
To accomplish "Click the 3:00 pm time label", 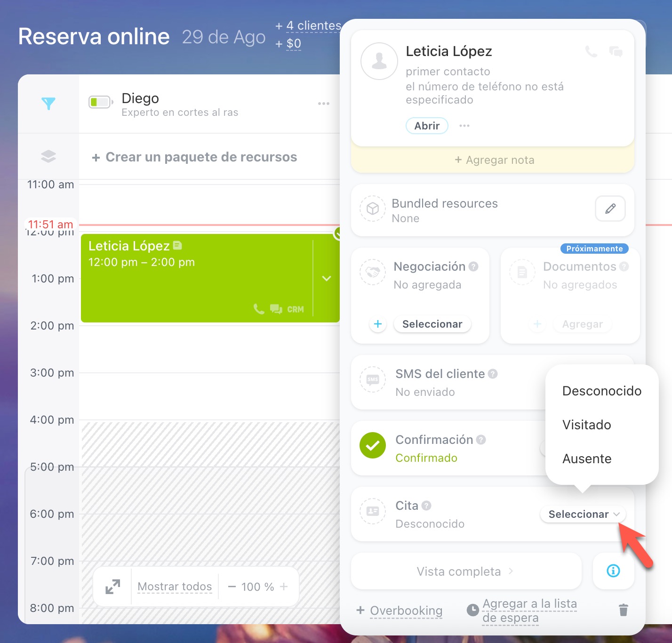I will pos(52,373).
